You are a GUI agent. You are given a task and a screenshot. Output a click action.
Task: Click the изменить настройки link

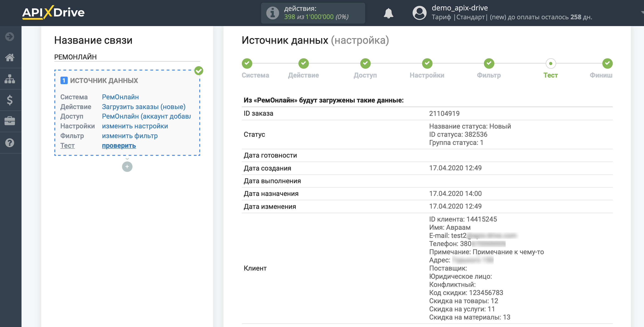click(135, 126)
